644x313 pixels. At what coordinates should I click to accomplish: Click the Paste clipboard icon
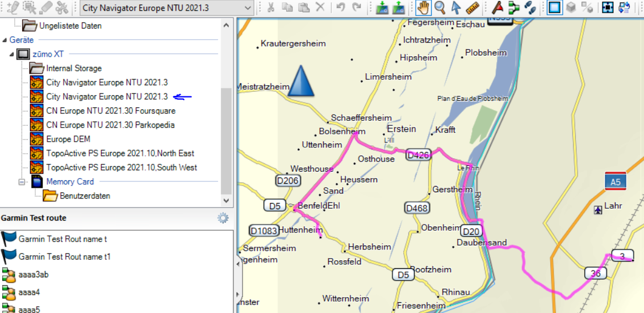pyautogui.click(x=303, y=7)
